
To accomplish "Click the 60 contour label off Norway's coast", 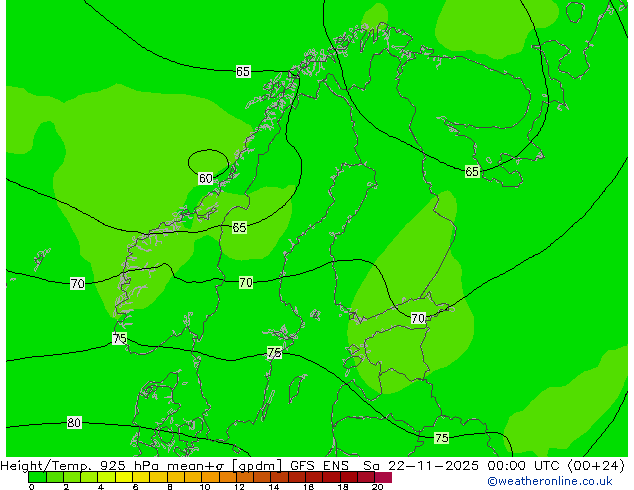I will (x=205, y=178).
